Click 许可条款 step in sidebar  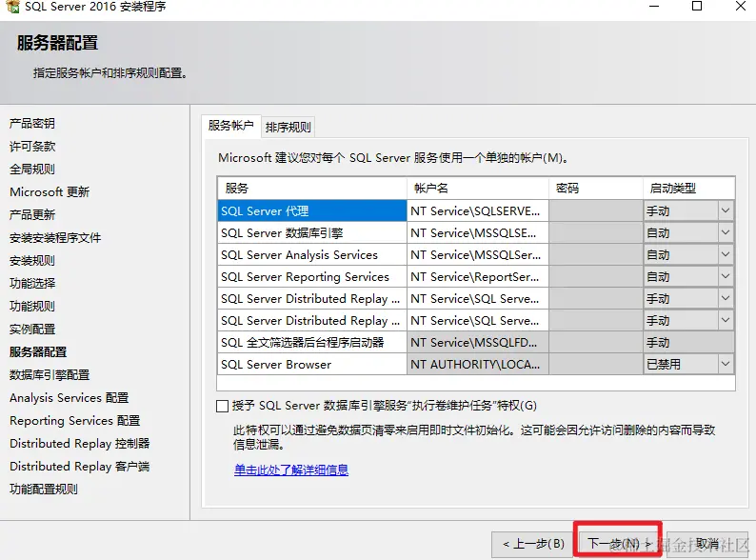32,146
